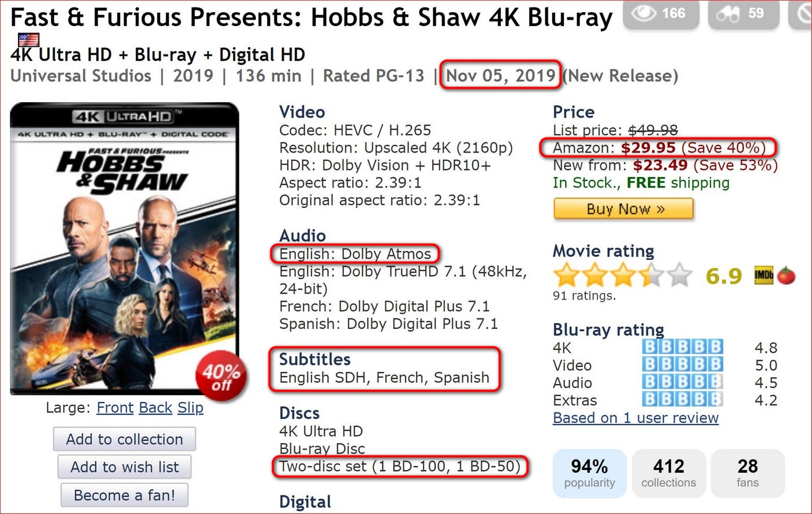Click the 40% off badge on the cover
The width and height of the screenshot is (812, 514).
point(221,377)
